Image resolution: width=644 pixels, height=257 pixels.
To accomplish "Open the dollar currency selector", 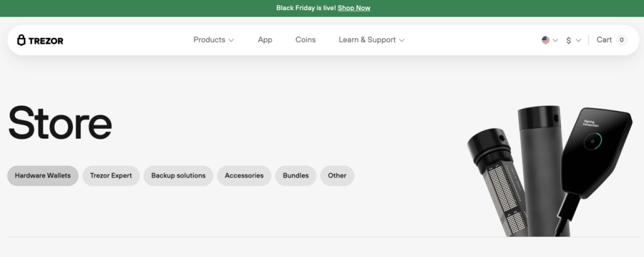I will pyautogui.click(x=574, y=40).
